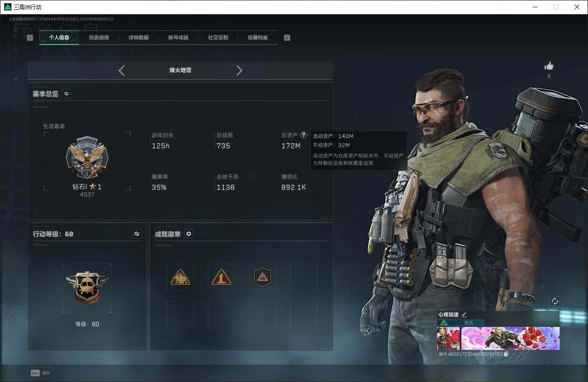The width and height of the screenshot is (588, 382).
Task: Return with the Esc 返回 button
Action: tap(40, 373)
